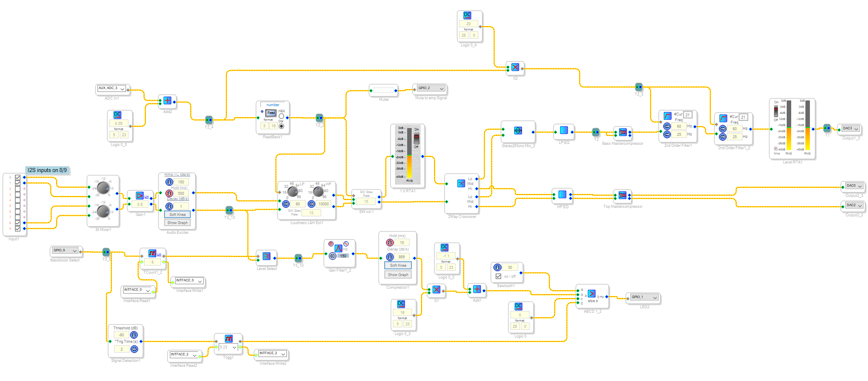Adjust the top St Mixer1 knob

coord(103,187)
